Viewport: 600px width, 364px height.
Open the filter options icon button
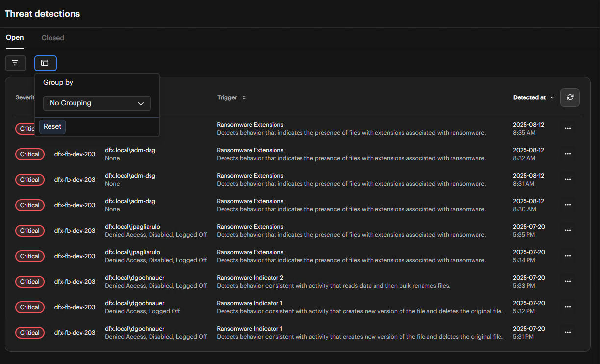pyautogui.click(x=15, y=63)
